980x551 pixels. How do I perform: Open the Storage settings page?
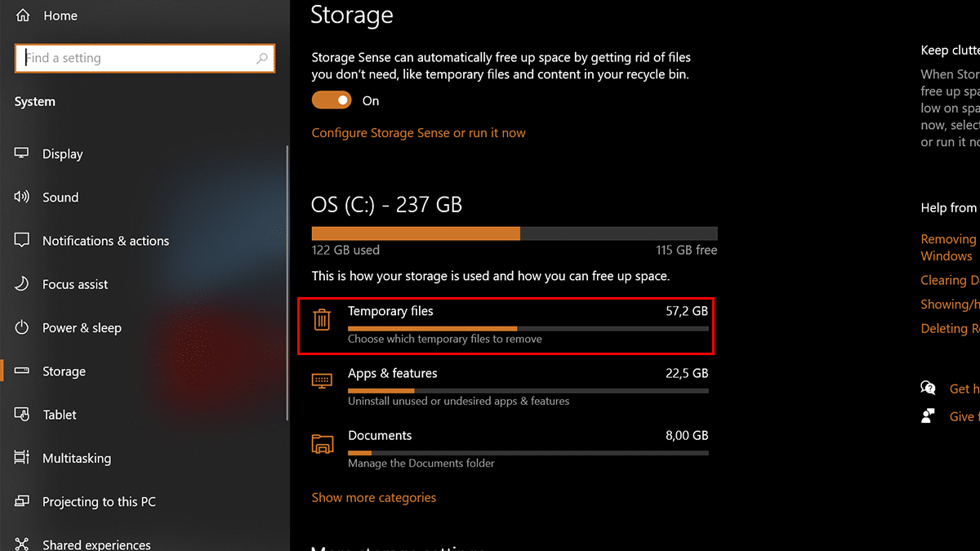coord(64,371)
